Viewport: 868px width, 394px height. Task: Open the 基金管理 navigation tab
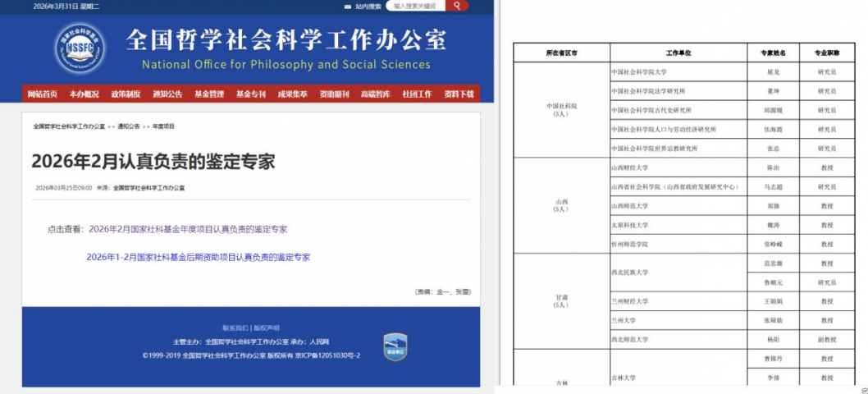[x=209, y=94]
